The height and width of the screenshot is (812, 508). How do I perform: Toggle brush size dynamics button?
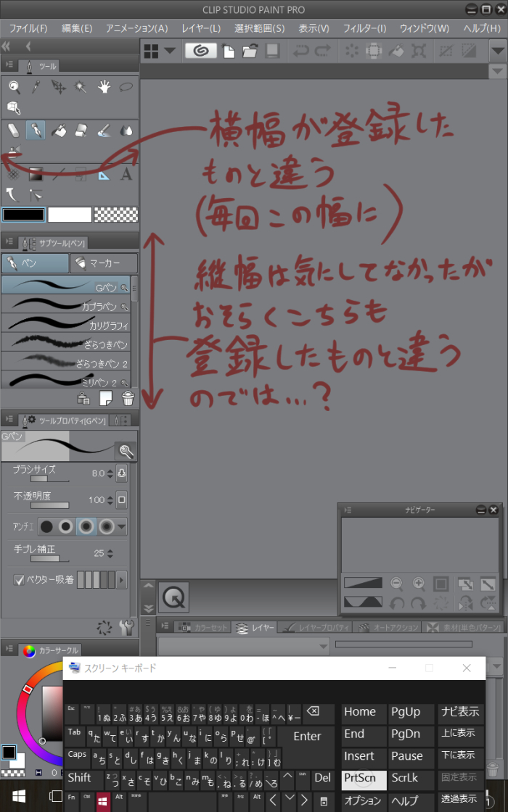coord(121,473)
